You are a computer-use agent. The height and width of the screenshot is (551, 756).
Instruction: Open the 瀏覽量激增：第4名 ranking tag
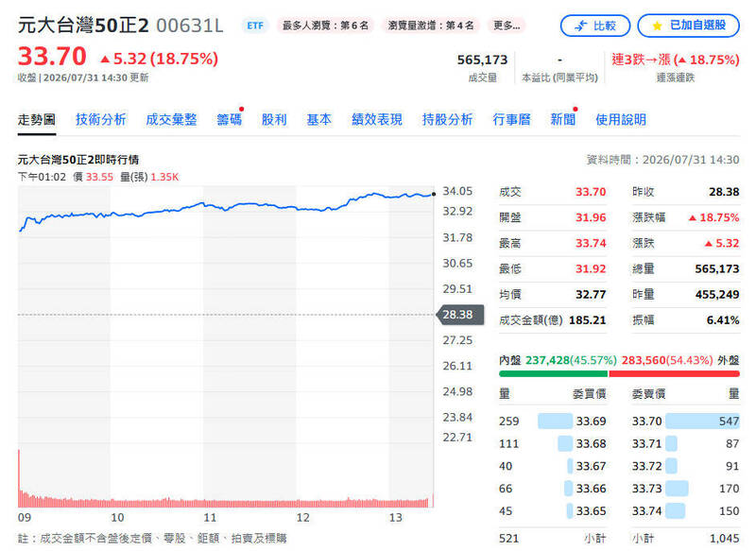tap(431, 26)
